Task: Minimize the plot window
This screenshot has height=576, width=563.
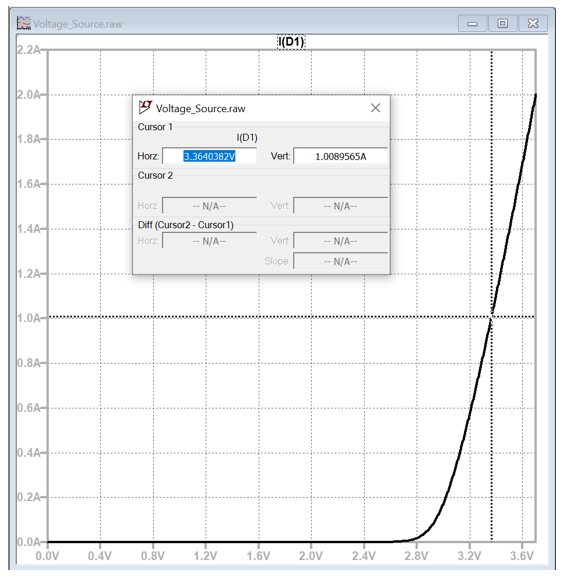Action: coord(472,24)
